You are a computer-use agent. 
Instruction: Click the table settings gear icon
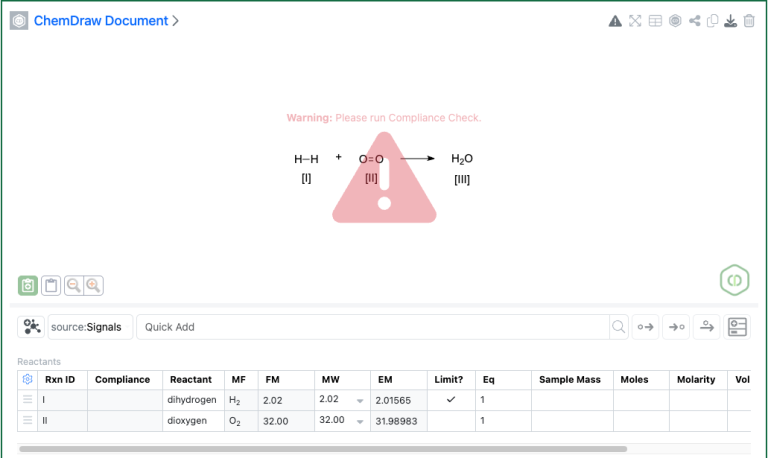click(27, 379)
